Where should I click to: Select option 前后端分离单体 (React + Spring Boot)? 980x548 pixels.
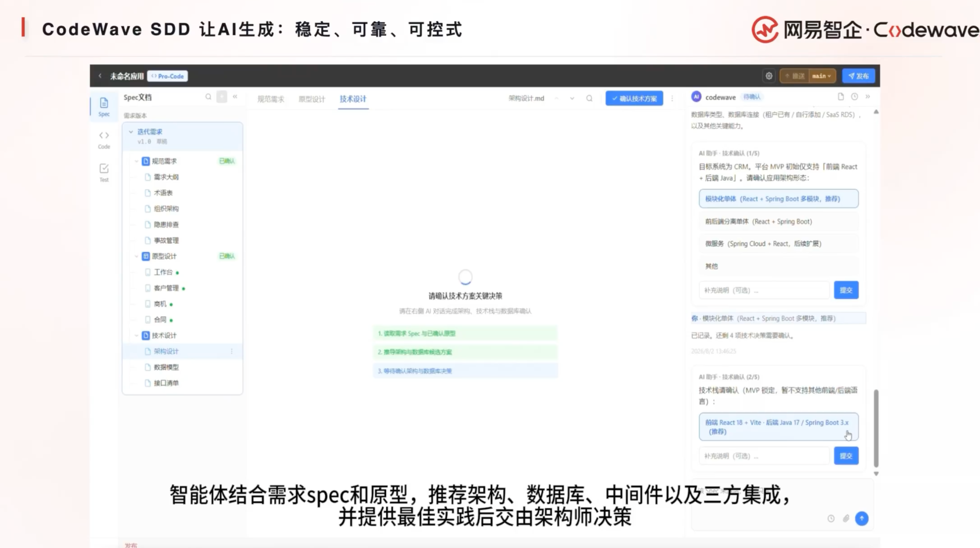[778, 221]
